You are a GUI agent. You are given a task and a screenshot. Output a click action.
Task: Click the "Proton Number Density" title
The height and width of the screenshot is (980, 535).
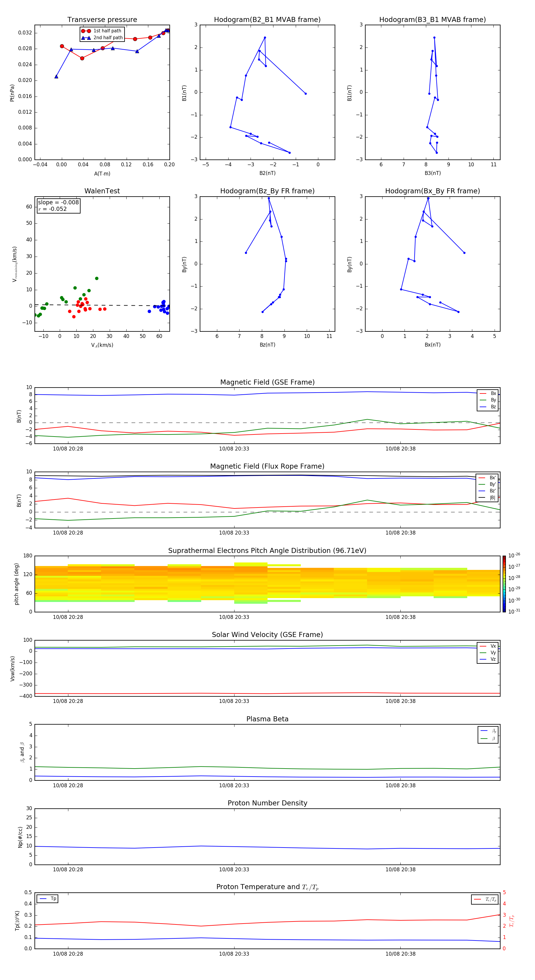[267, 803]
